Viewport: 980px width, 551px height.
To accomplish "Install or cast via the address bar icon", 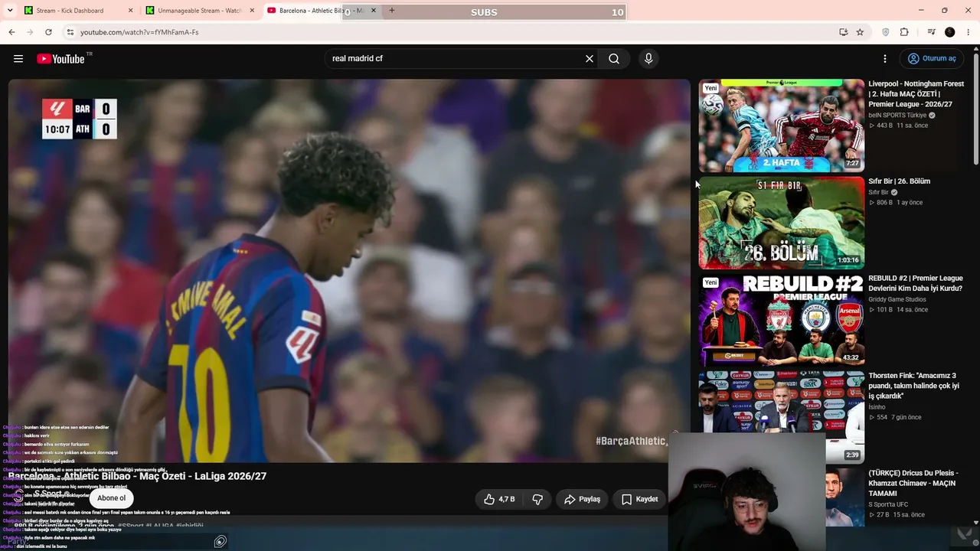I will (843, 32).
